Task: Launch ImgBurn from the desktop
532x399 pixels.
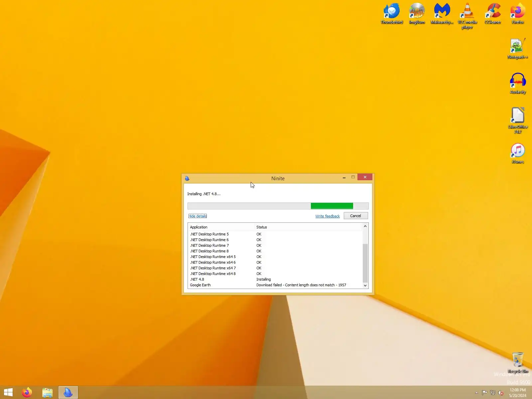Action: (417, 13)
